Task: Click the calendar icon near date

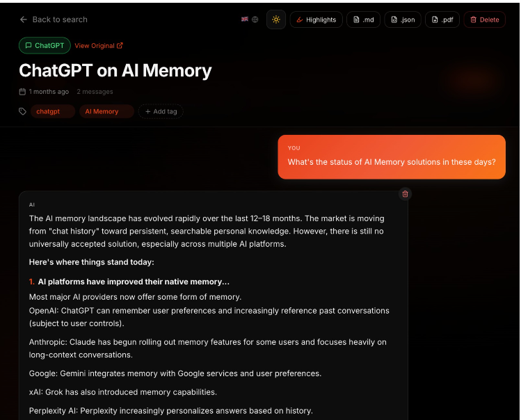Action: [22, 92]
